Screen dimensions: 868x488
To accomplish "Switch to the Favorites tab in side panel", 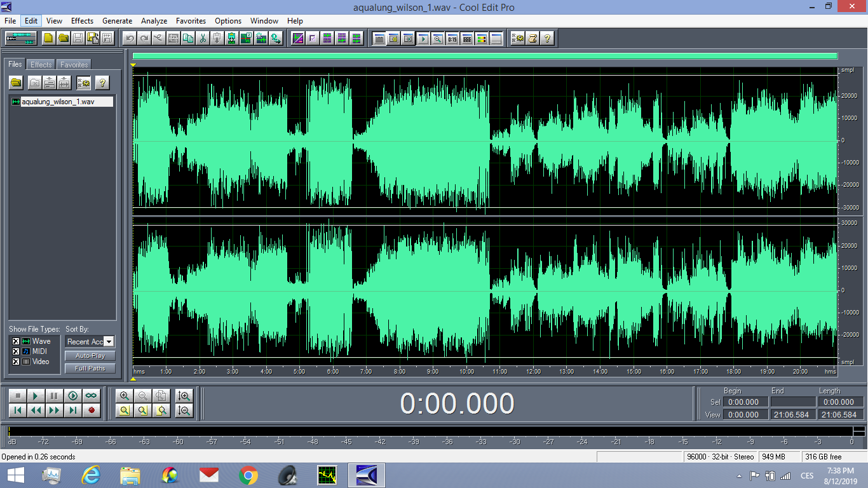I will (74, 65).
